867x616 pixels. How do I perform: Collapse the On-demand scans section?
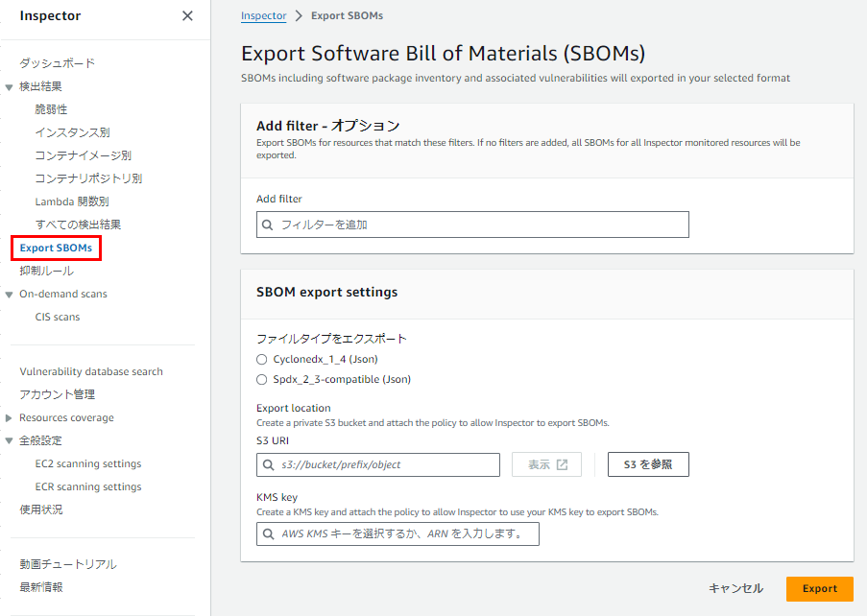tap(9, 295)
